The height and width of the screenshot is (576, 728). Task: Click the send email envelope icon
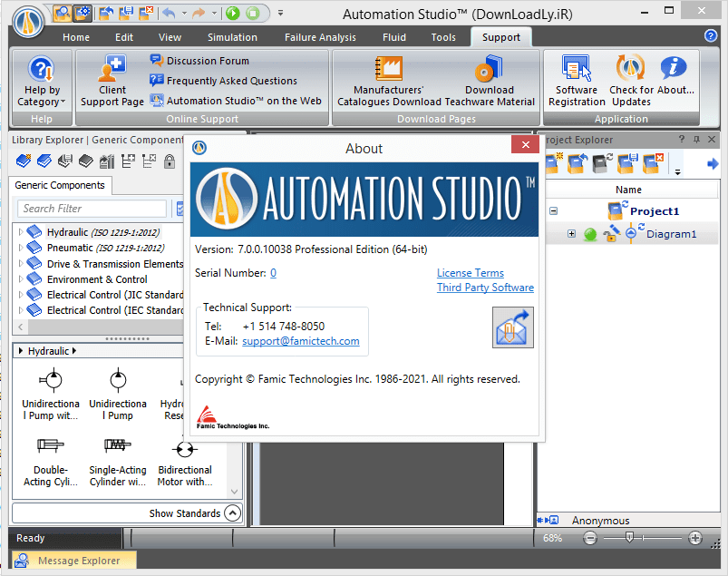[x=513, y=327]
